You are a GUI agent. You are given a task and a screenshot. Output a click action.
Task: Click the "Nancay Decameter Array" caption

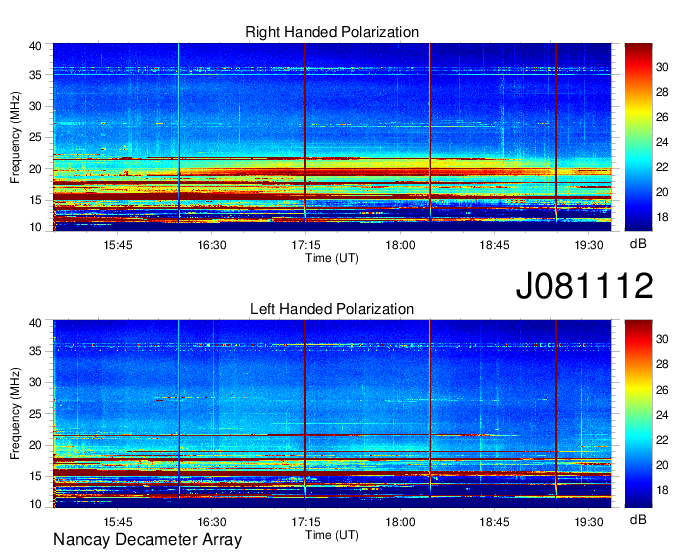(x=147, y=540)
